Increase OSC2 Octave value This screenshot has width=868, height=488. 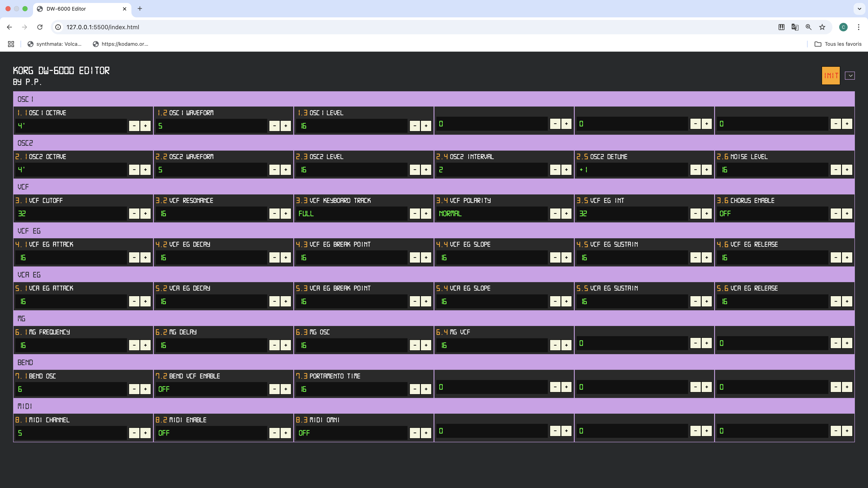145,170
